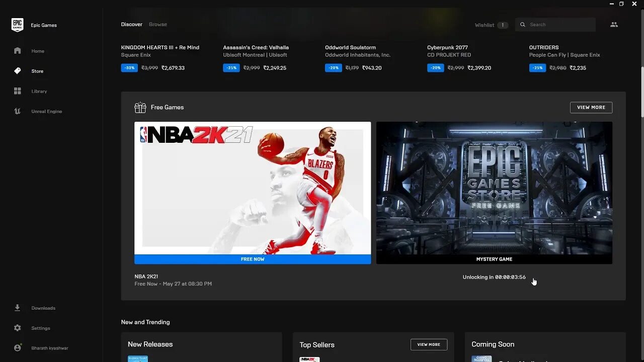
Task: Focus the Search input field
Action: [x=555, y=25]
